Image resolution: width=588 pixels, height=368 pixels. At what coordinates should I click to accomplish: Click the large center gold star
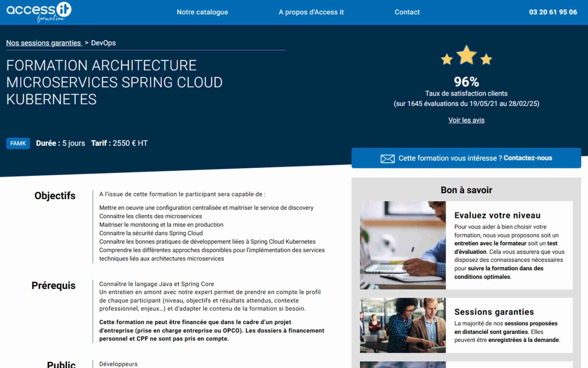467,55
